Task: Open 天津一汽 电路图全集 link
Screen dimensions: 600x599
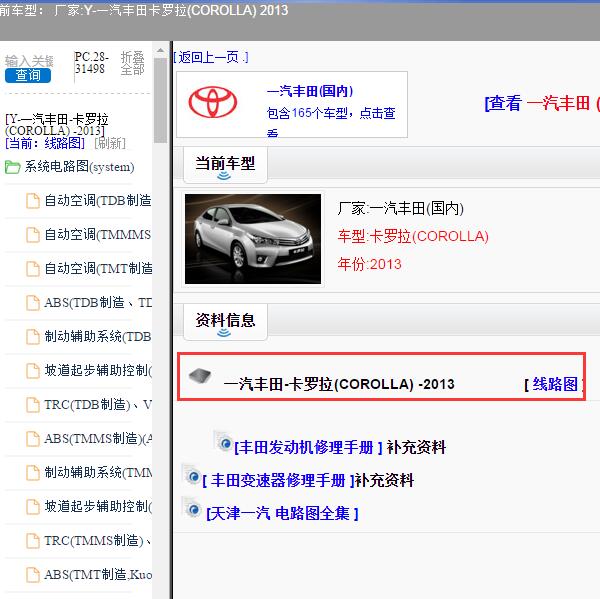Action: 282,513
